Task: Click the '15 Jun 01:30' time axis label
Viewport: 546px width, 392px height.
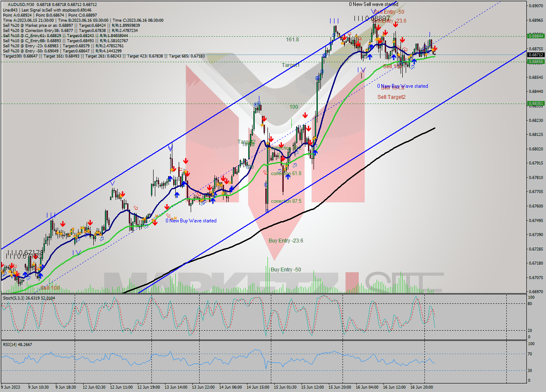Action: coord(285,387)
